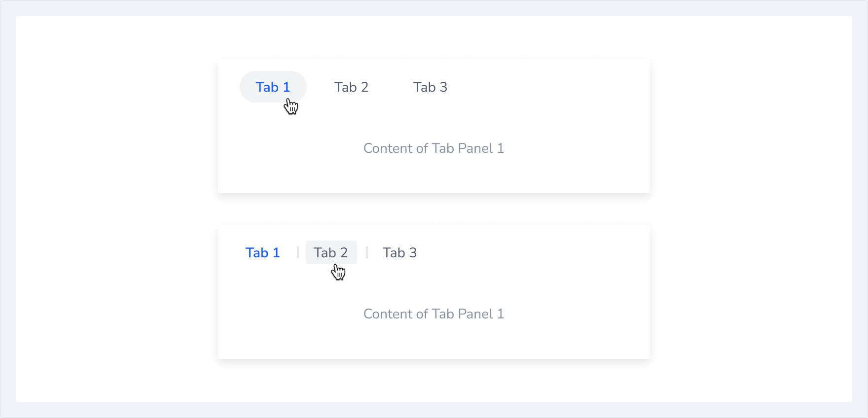Select the pill-shaped Tab 1 in upper card
The width and height of the screenshot is (868, 418).
click(273, 87)
